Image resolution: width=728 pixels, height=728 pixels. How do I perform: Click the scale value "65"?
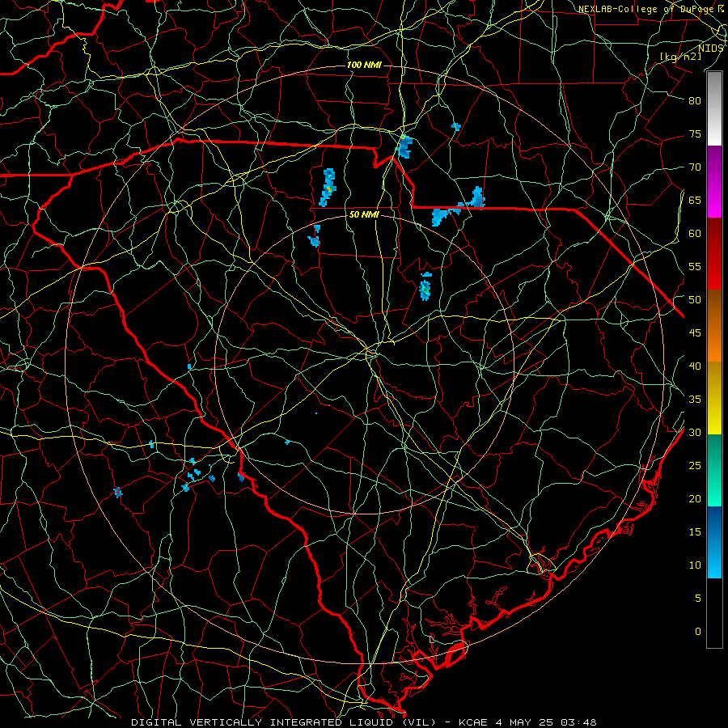pos(695,201)
